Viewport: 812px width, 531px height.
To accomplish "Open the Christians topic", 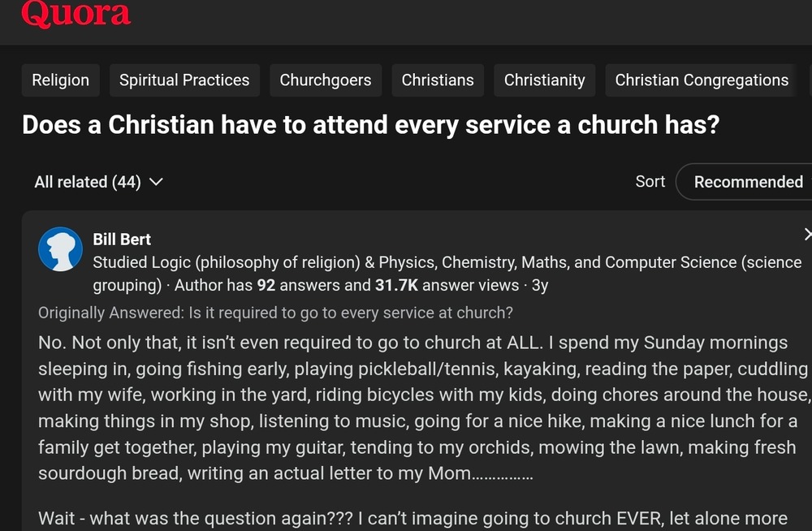I will point(438,80).
